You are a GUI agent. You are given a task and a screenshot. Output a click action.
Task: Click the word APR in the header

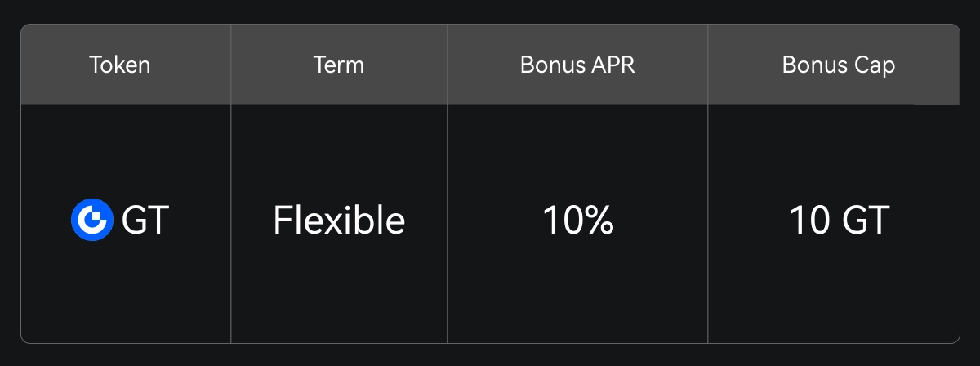pyautogui.click(x=614, y=65)
